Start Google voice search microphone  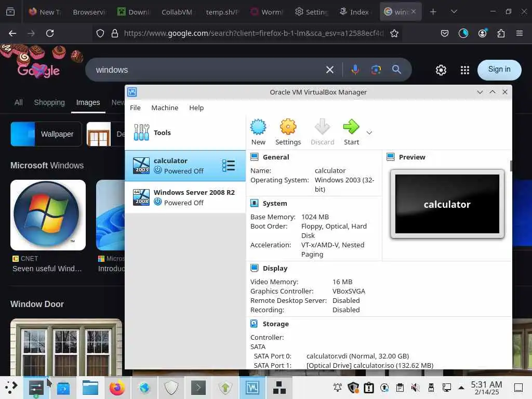(x=355, y=70)
